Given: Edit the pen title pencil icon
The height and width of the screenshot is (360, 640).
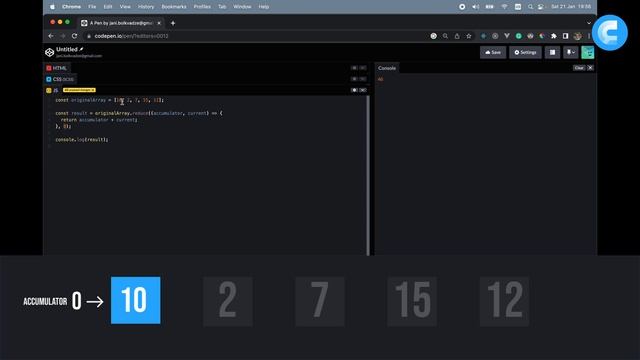Looking at the screenshot, I should coord(81,49).
